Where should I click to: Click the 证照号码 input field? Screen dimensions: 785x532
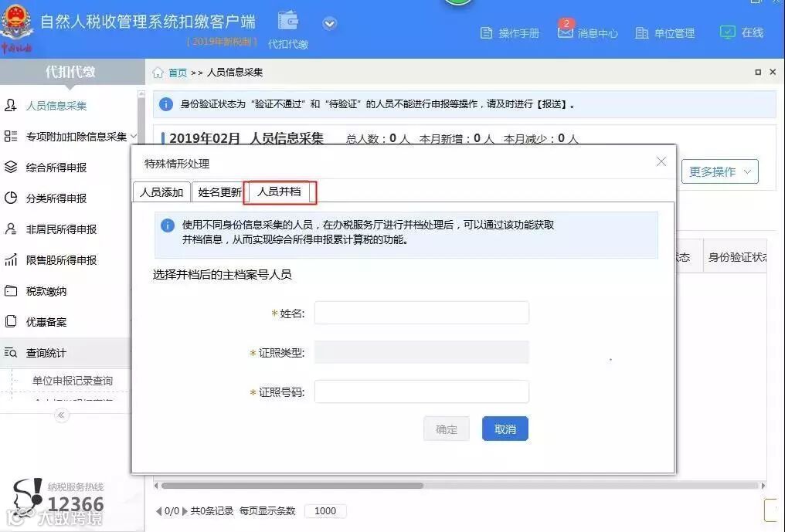pos(422,392)
